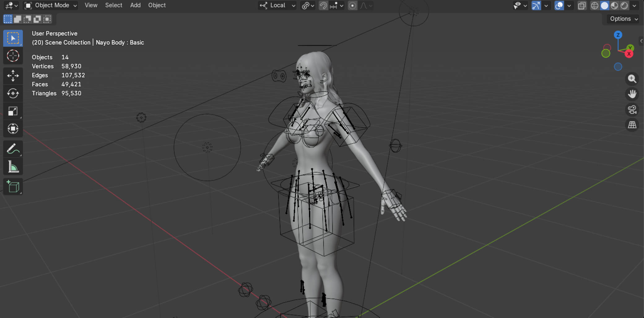The height and width of the screenshot is (318, 644).
Task: Open the Object menu
Action: [x=157, y=5]
